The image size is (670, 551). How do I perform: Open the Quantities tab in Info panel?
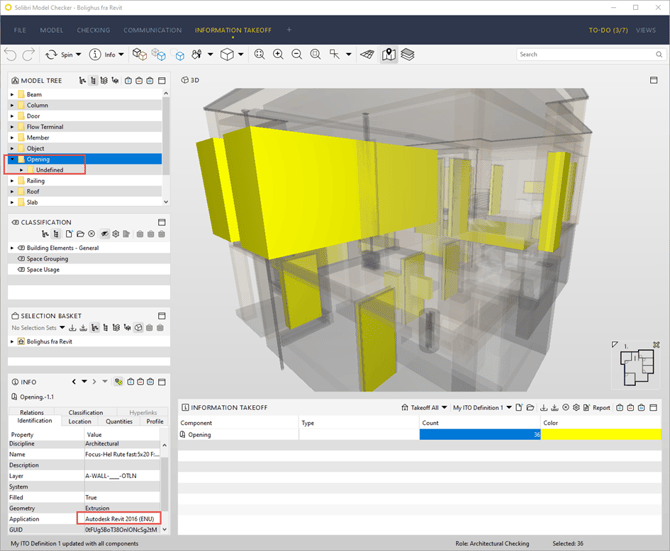pos(119,421)
